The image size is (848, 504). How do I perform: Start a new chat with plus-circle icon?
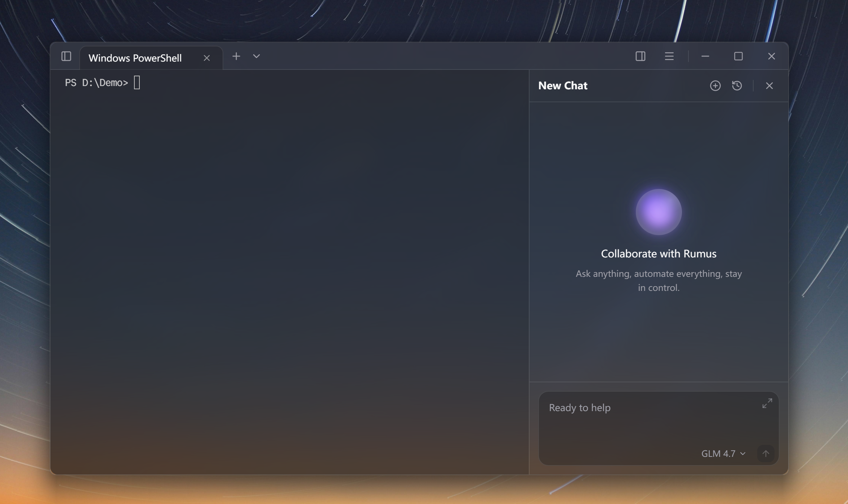pyautogui.click(x=715, y=86)
